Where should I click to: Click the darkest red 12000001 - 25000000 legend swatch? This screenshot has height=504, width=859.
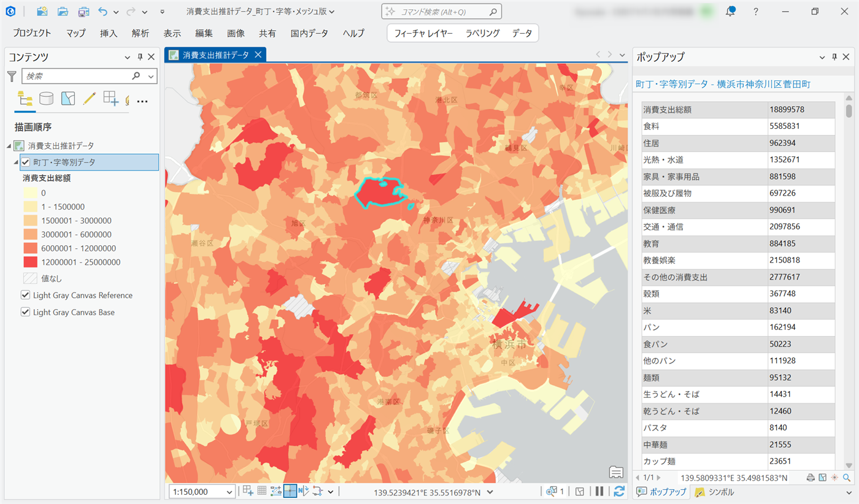tap(30, 262)
